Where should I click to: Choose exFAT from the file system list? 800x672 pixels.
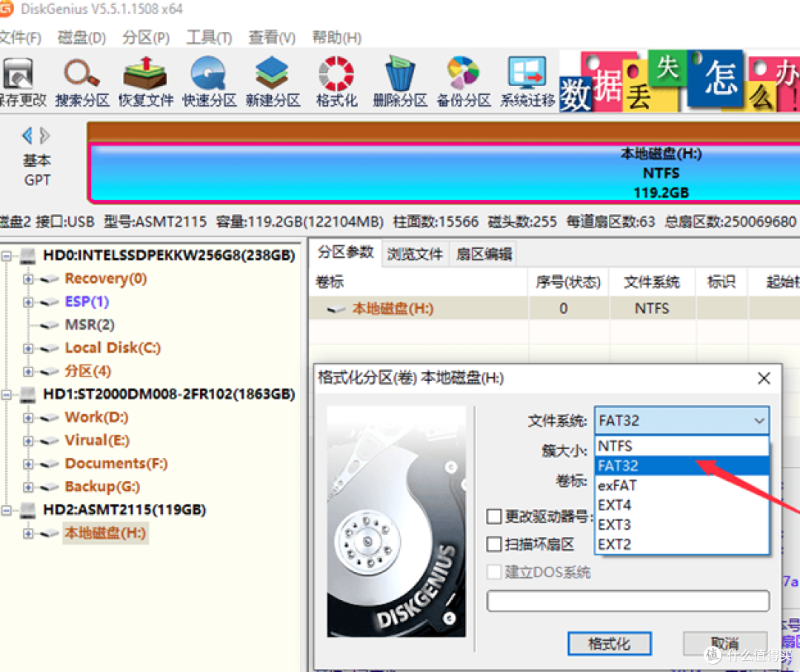[x=682, y=485]
